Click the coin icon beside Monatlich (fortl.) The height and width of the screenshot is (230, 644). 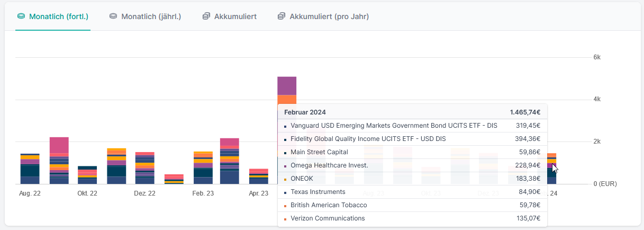(x=21, y=16)
